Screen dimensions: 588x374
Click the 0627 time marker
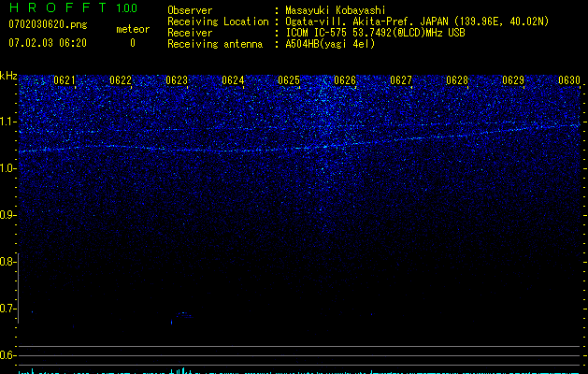coord(401,80)
